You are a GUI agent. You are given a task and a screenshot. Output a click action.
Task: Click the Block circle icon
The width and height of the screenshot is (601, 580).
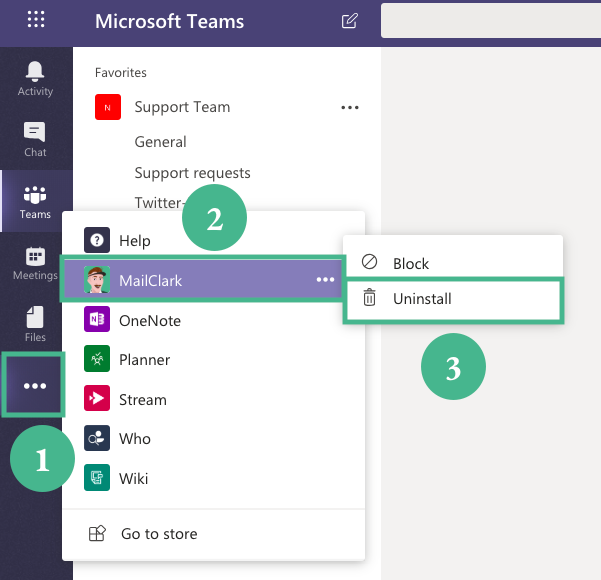(369, 262)
